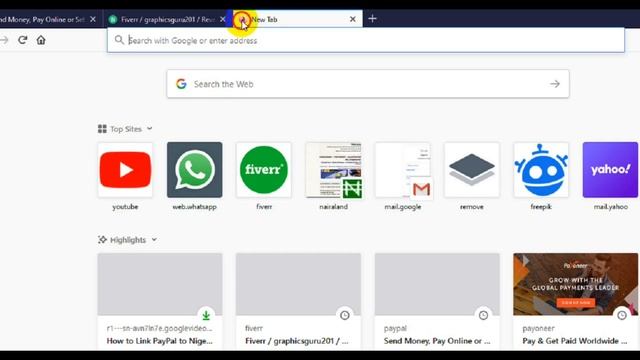Click the freepik label text
This screenshot has width=640, height=360.
541,207
